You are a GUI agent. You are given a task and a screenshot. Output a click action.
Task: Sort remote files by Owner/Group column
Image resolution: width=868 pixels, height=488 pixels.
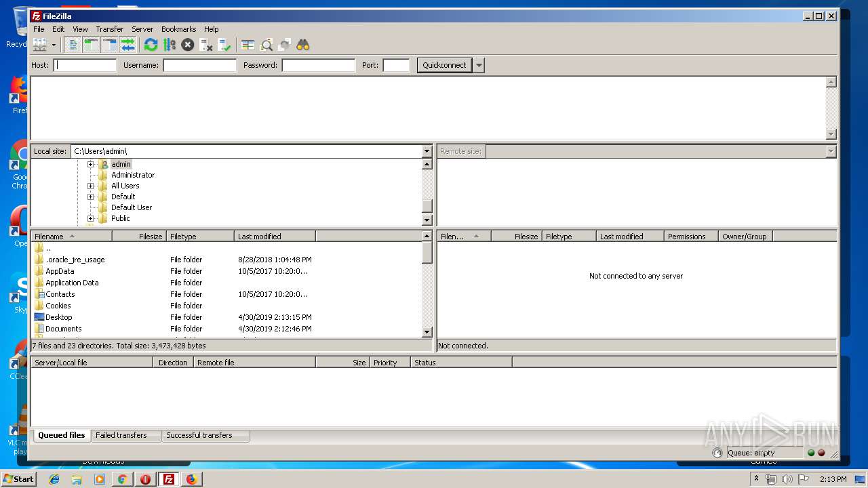point(746,237)
